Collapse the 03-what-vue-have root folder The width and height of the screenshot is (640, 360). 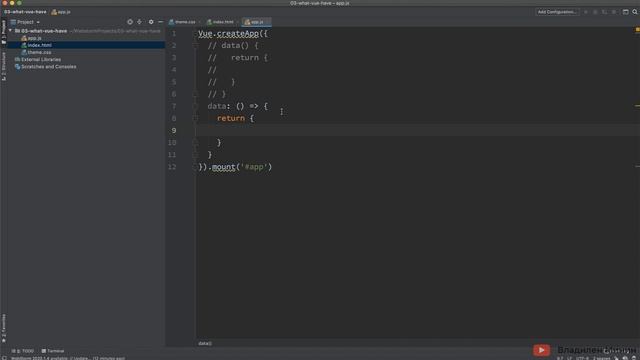click(x=10, y=31)
